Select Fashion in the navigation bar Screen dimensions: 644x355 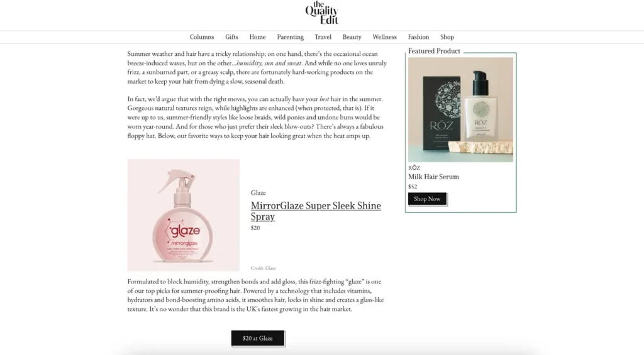418,37
